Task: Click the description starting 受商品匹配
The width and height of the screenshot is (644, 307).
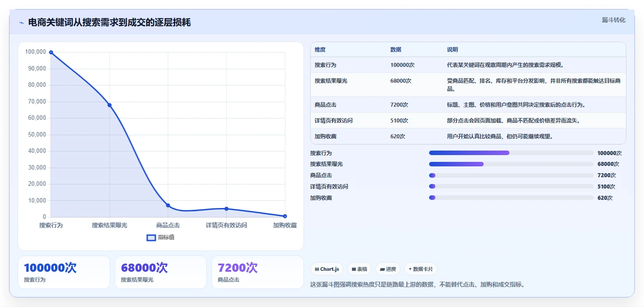Action: 534,85
